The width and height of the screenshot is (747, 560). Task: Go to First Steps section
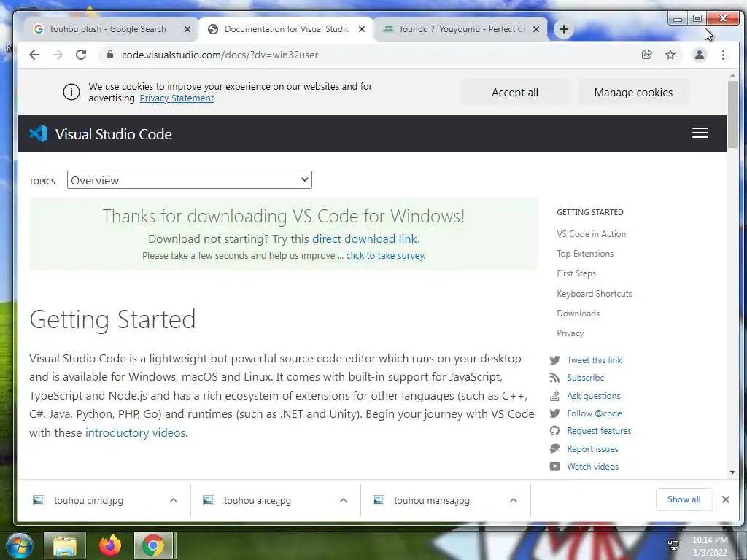(576, 273)
